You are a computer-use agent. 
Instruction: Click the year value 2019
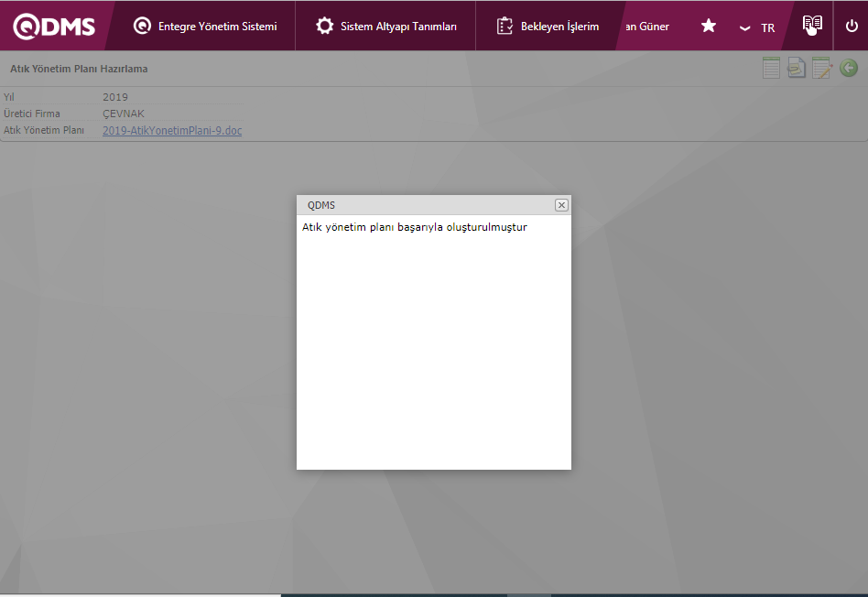pos(115,97)
